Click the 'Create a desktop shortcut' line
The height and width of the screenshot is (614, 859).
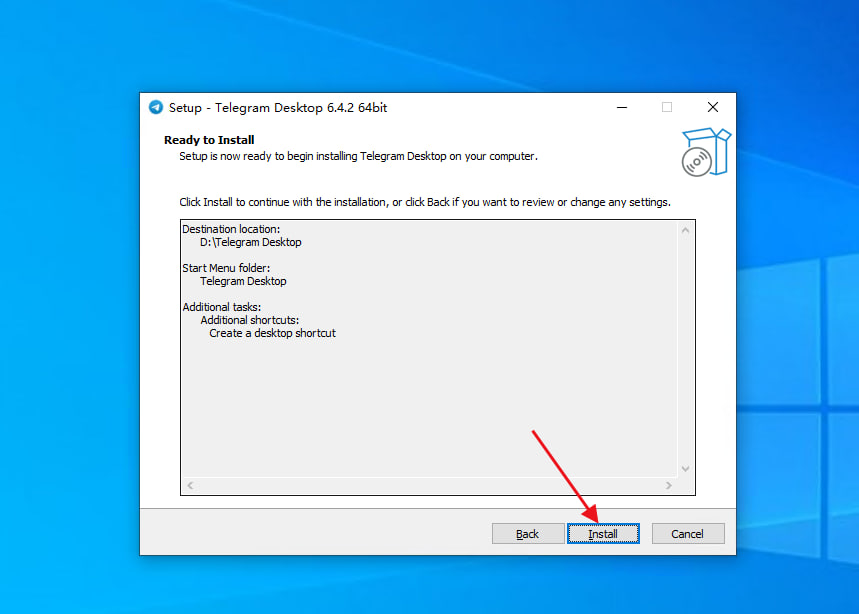pyautogui.click(x=272, y=333)
